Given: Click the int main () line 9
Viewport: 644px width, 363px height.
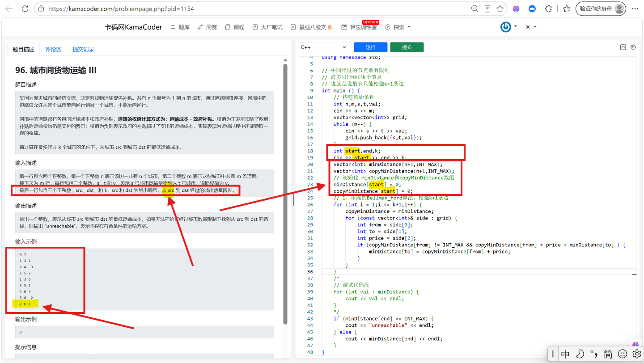Looking at the screenshot, I should (x=341, y=91).
